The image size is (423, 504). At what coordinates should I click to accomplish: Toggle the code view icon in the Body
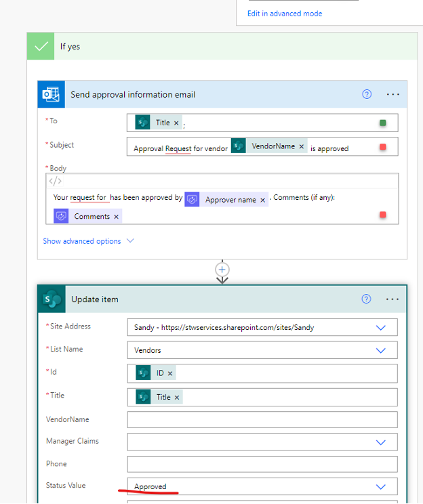55,181
